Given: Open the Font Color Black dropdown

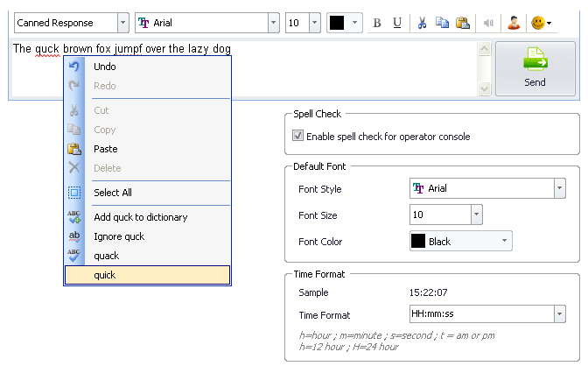Looking at the screenshot, I should coord(504,241).
